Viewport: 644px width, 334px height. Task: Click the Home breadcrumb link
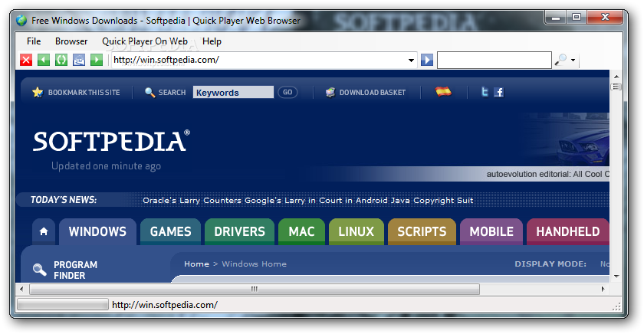pos(197,264)
